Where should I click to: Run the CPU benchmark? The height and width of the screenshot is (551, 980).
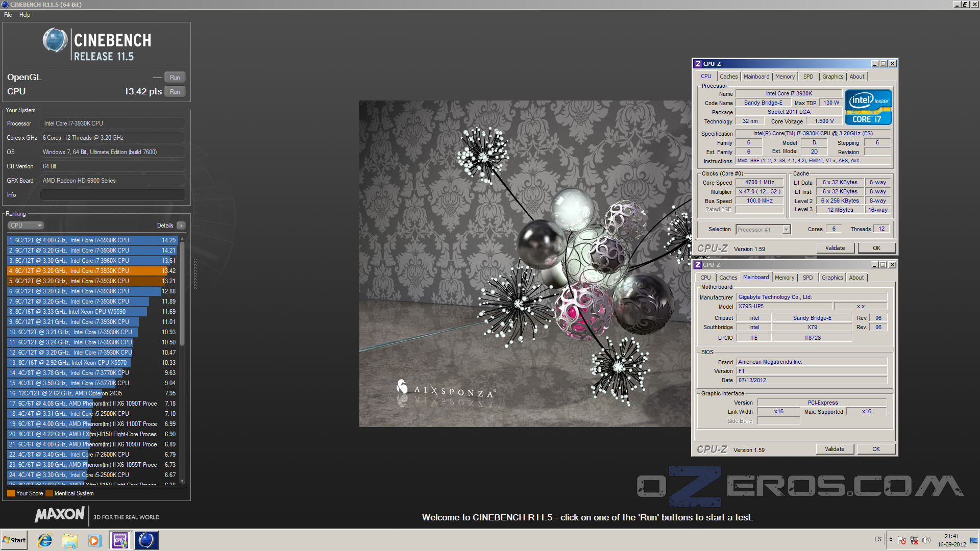click(175, 92)
